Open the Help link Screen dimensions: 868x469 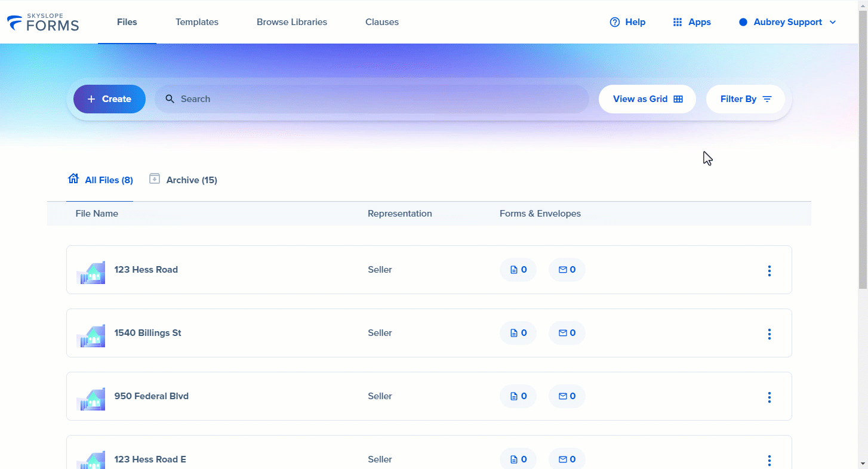627,22
